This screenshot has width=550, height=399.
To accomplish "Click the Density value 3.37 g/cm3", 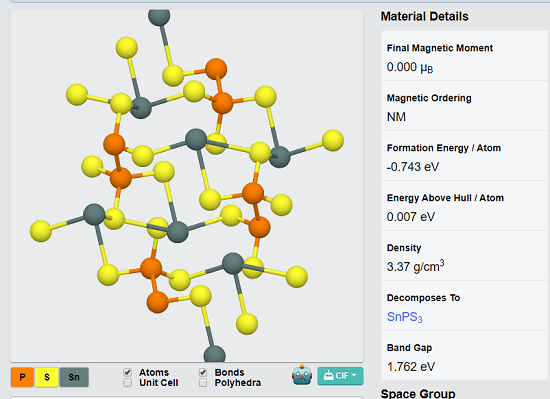I will pyautogui.click(x=415, y=266).
